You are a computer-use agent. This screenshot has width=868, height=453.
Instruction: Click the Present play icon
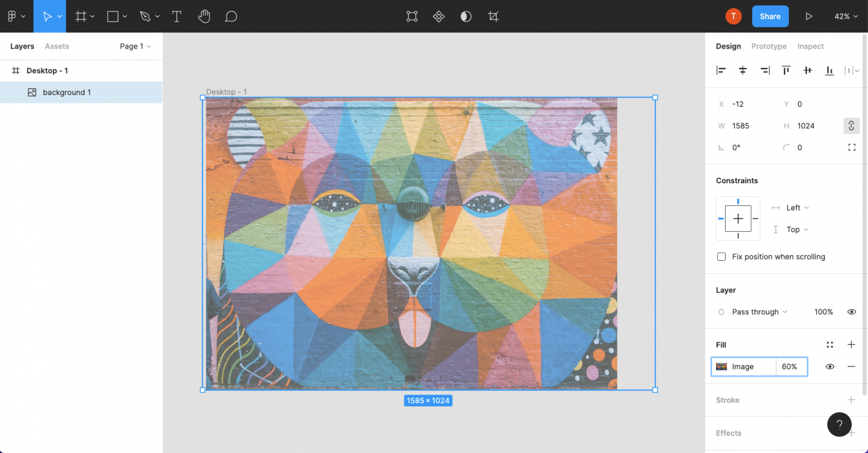click(x=809, y=16)
